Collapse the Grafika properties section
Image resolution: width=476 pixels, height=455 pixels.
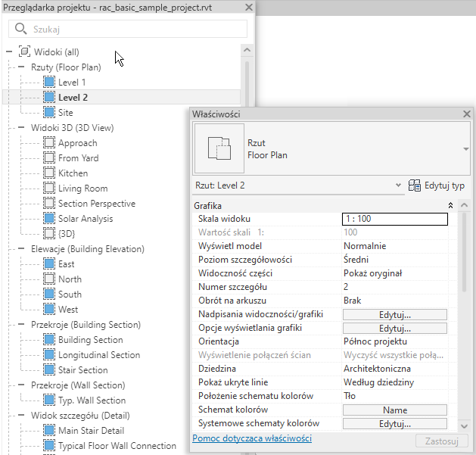[450, 206]
